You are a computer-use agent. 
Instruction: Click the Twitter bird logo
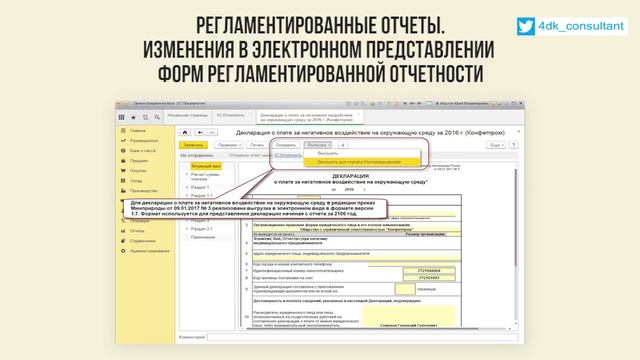tap(526, 27)
